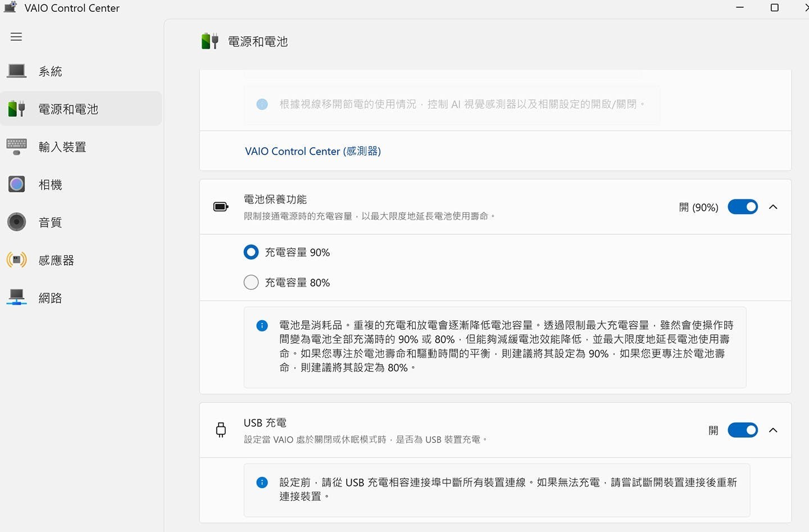Collapse the 電池保養功能 section chevron
Screen dimensions: 809x532
(x=773, y=207)
